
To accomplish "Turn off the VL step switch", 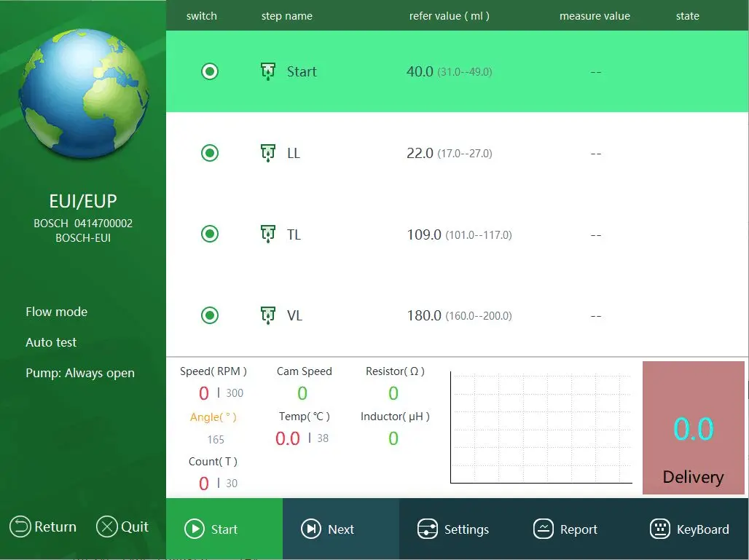I will [x=210, y=315].
